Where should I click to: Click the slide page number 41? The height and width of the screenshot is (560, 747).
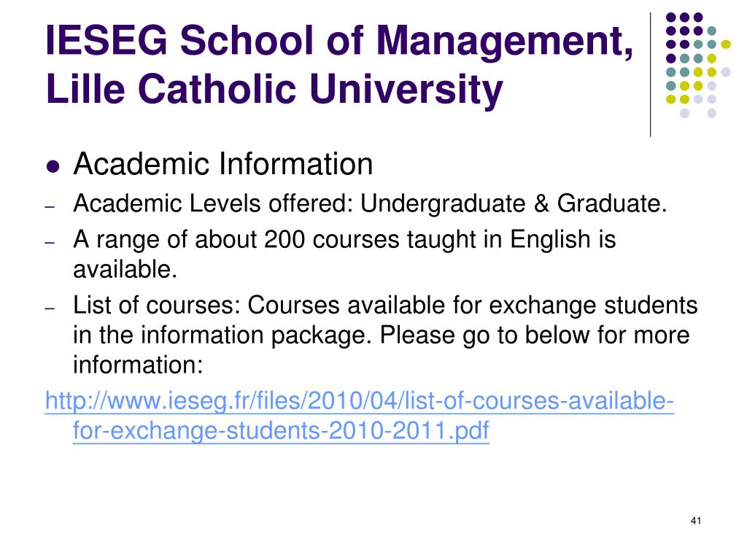(695, 521)
